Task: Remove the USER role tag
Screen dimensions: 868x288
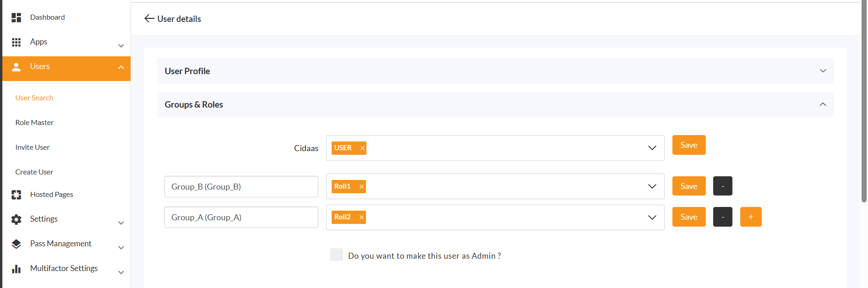Action: 362,148
